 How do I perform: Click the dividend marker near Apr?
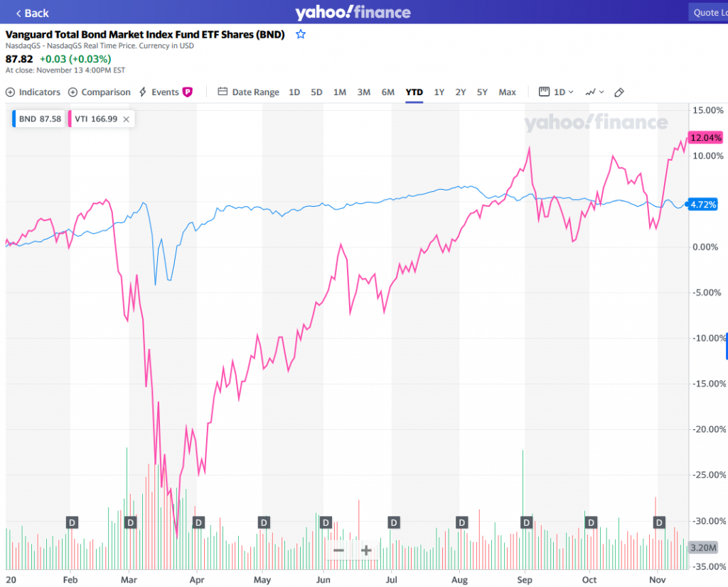click(198, 522)
